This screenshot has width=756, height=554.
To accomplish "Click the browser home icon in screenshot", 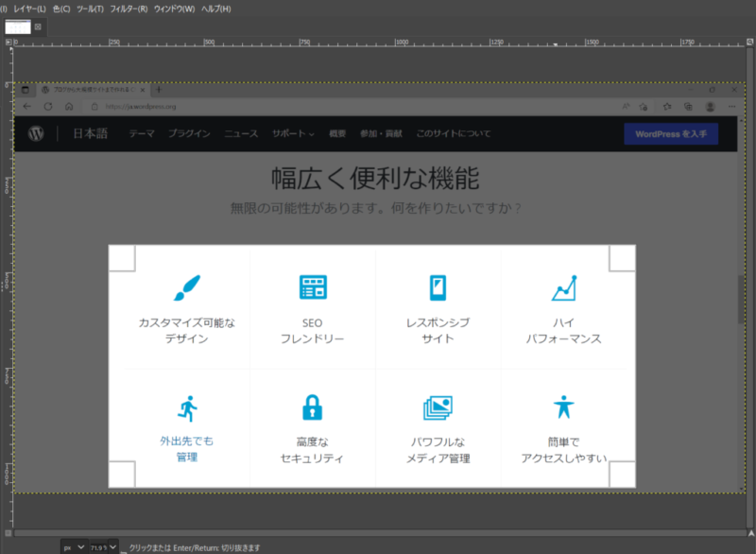I will [x=69, y=107].
